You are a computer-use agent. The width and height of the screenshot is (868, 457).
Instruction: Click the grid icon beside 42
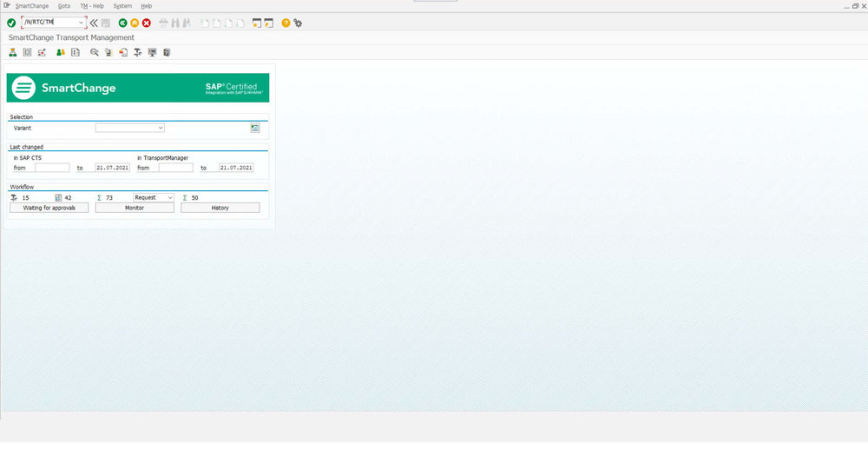tap(58, 198)
